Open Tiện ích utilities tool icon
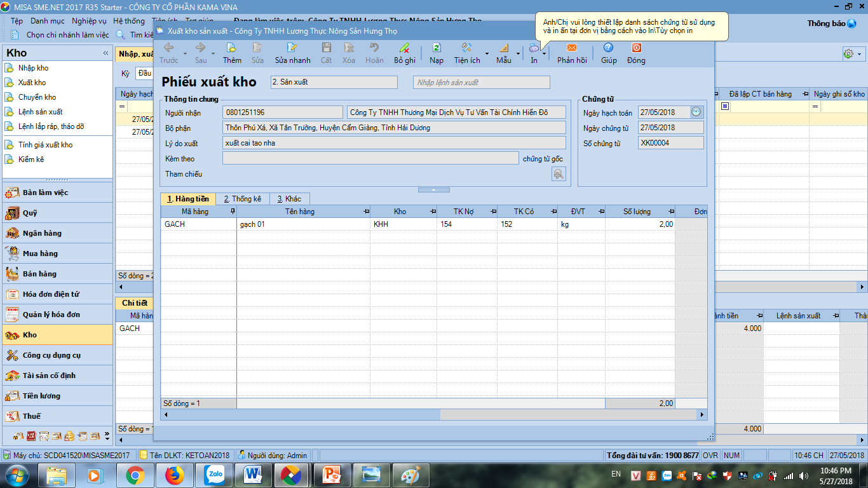 point(466,48)
